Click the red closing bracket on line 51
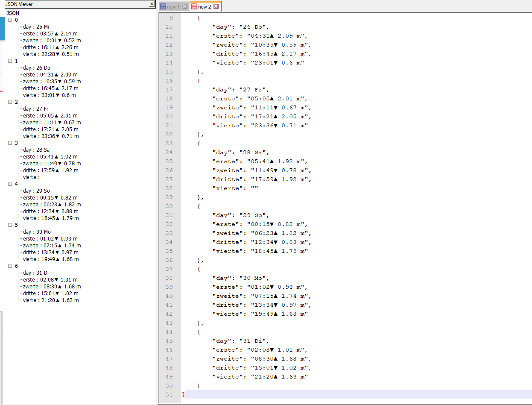532x405 pixels. click(x=183, y=394)
